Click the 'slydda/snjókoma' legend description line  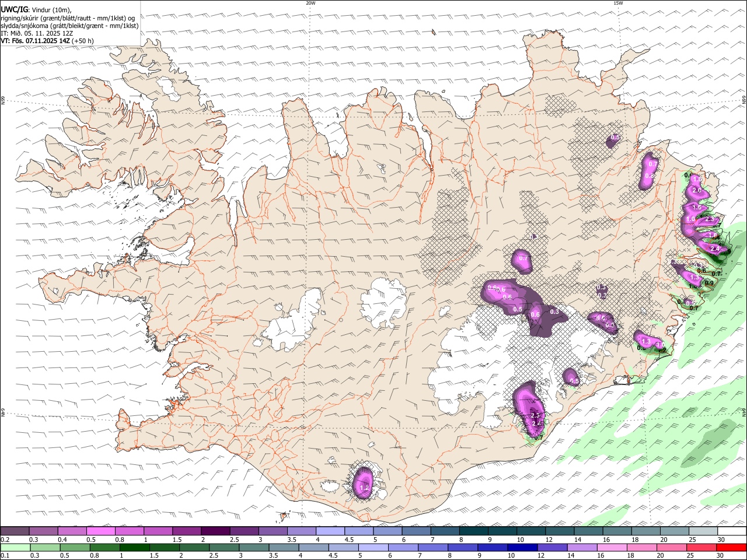(x=69, y=25)
